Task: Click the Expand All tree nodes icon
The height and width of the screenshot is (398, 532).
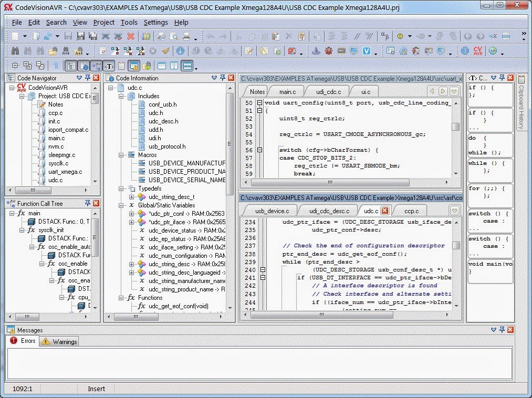Action: pos(27,66)
